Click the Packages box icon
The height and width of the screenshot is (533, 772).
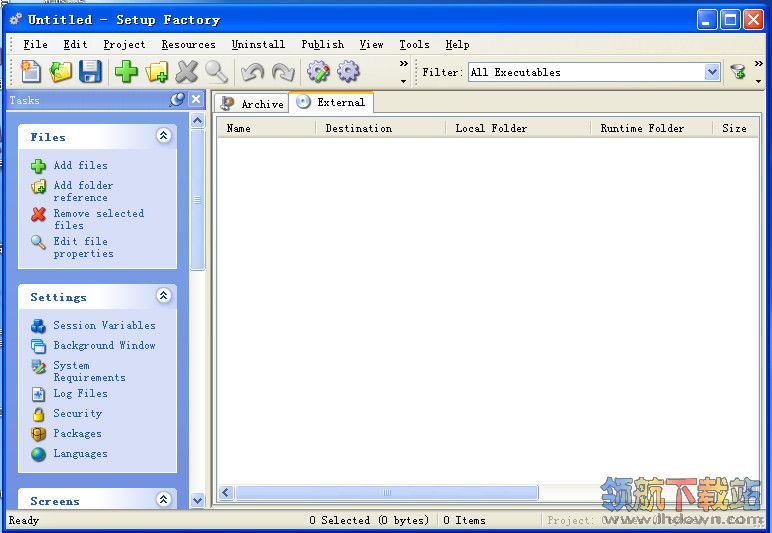(38, 434)
